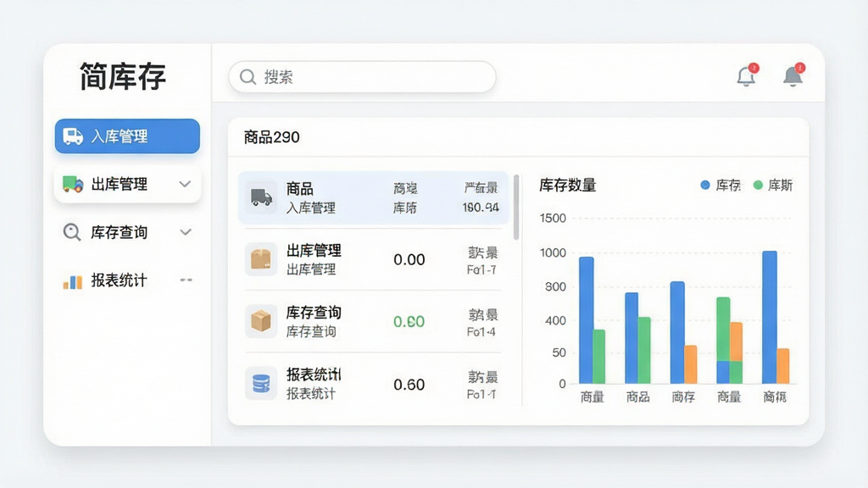
Task: Click the 0.00 value in 出库管理 row
Action: click(409, 259)
